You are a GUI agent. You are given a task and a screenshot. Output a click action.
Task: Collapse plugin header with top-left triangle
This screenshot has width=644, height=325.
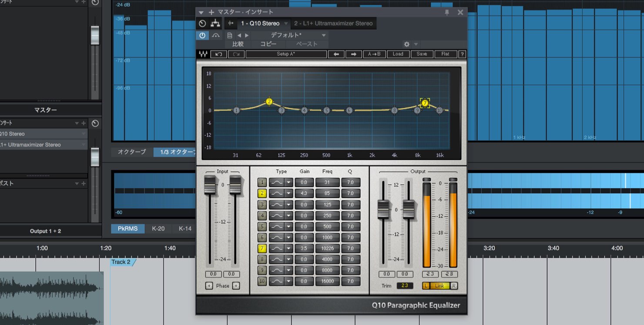[x=201, y=13]
